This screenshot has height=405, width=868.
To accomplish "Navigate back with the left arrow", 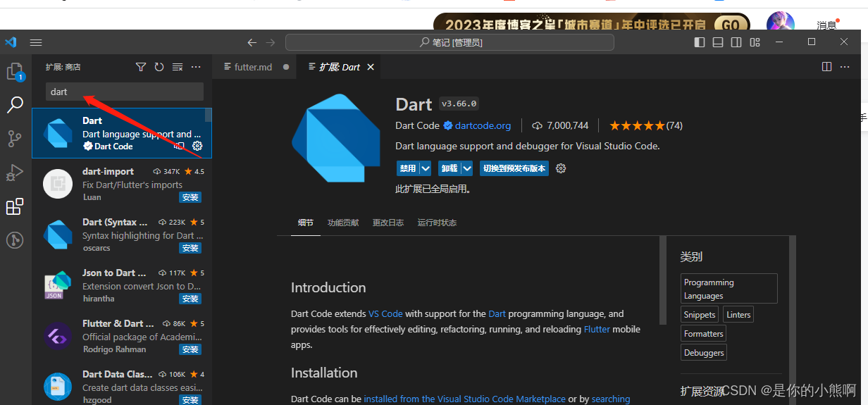I will (x=252, y=42).
